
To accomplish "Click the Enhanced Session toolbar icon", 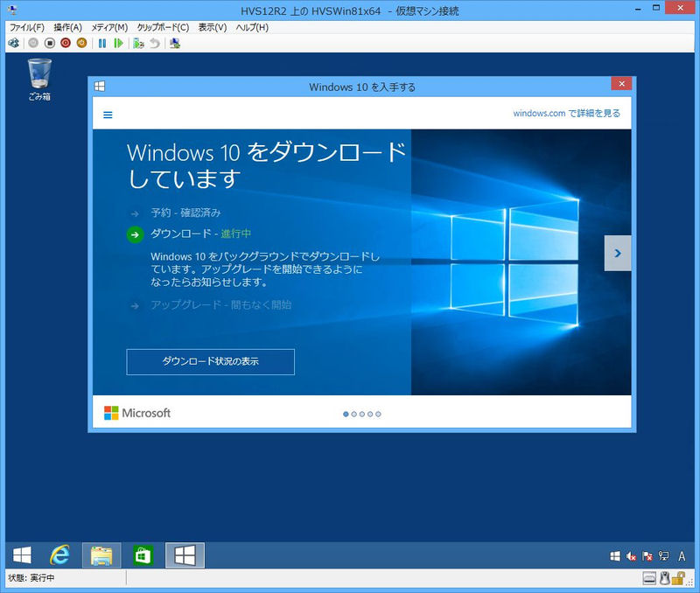I will tap(175, 43).
